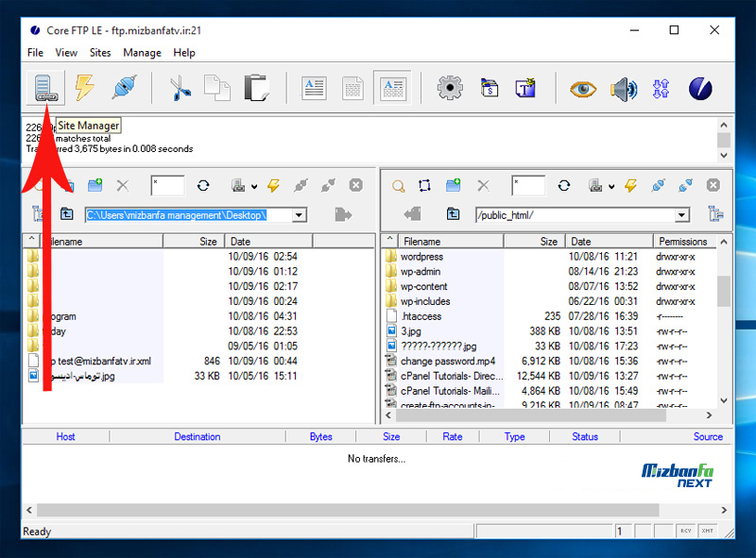Click the Destination header in transfer queue
The image size is (756, 558).
point(198,436)
